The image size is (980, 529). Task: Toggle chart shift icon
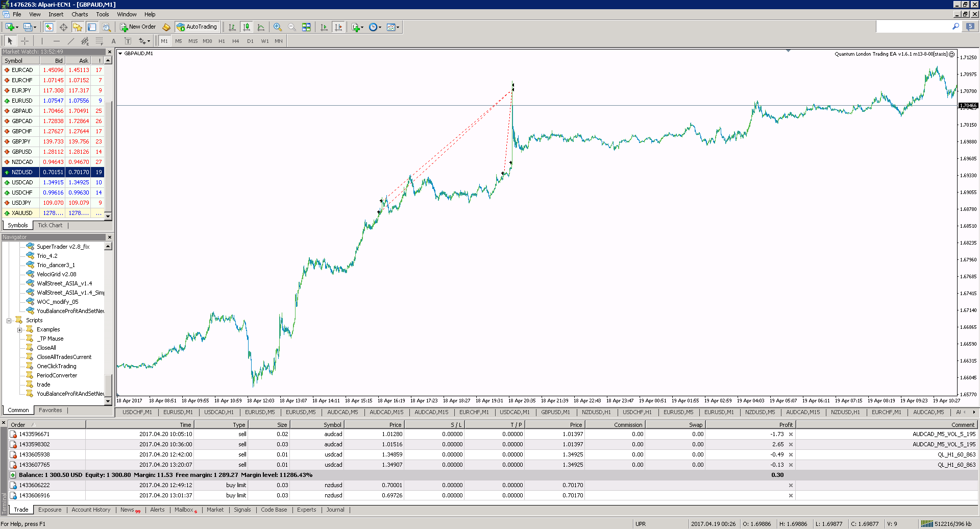click(338, 27)
